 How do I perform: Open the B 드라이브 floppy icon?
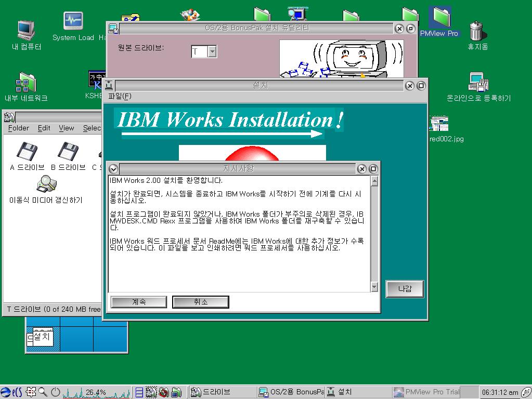tap(68, 156)
